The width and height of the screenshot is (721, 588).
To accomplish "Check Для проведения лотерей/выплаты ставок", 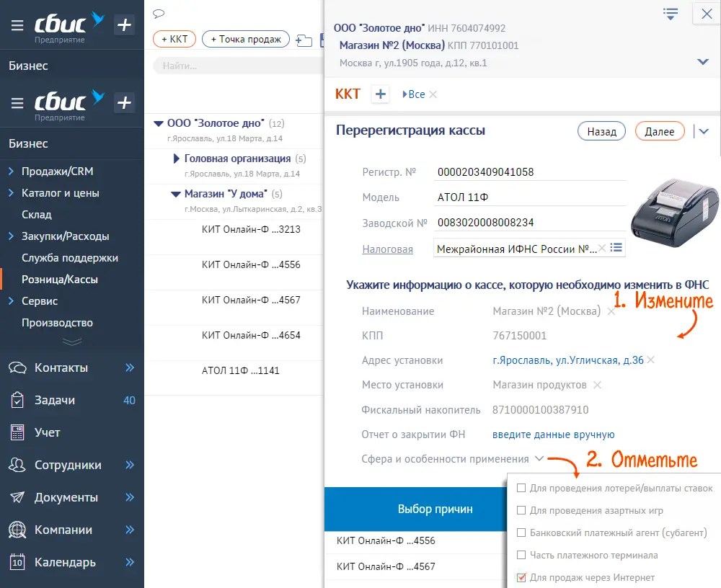I will click(521, 488).
